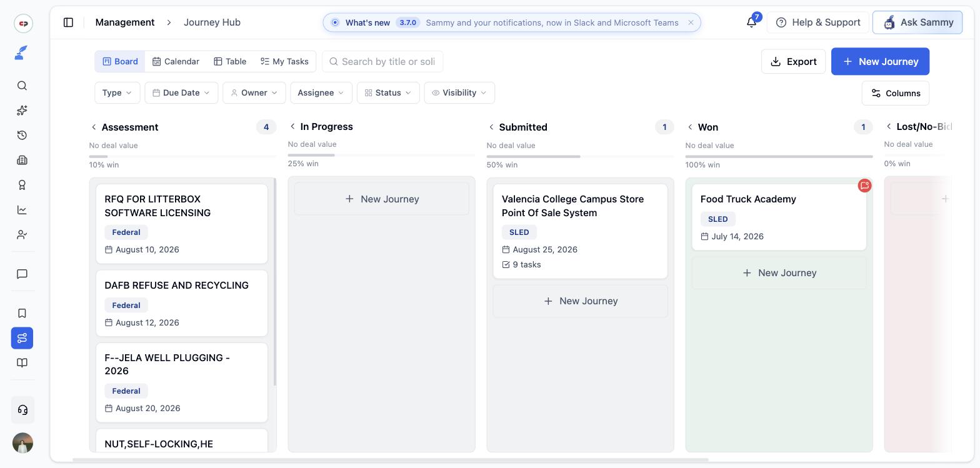The width and height of the screenshot is (980, 468).
Task: Open the sparkles AI icon in sidebar
Action: (22, 111)
